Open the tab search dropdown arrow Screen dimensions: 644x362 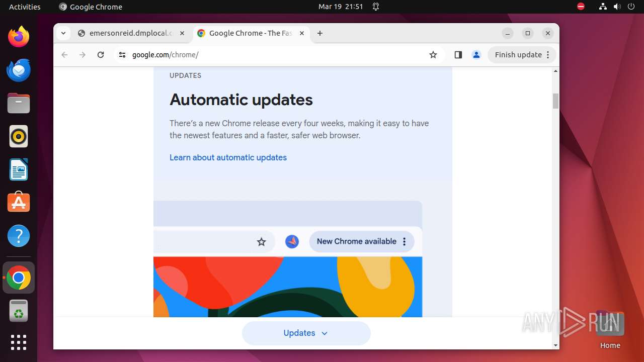click(63, 33)
